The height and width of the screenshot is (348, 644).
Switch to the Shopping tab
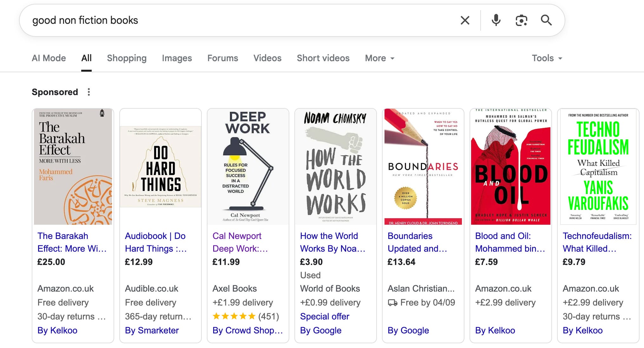(x=127, y=58)
